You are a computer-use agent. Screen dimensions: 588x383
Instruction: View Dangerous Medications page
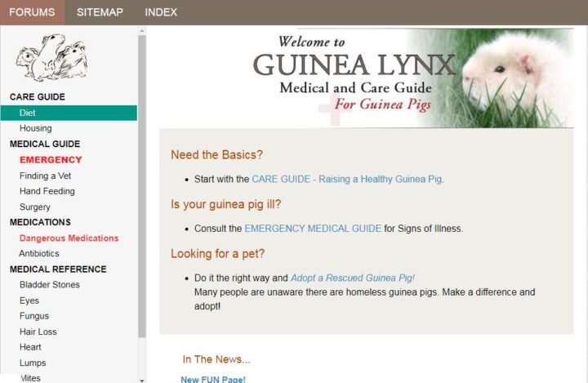click(69, 238)
